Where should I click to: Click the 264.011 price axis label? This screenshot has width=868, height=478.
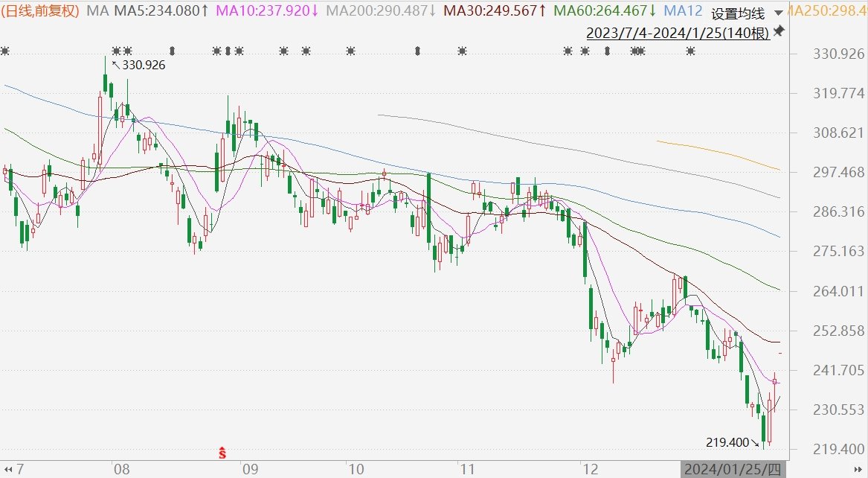[x=838, y=291]
